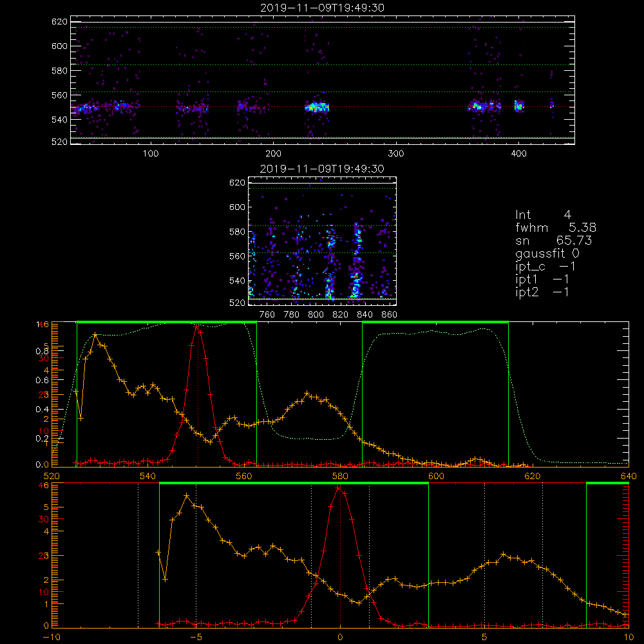Click the timestamp title above the wide spectrogram
Screen dimensions: 644x644
(323, 8)
